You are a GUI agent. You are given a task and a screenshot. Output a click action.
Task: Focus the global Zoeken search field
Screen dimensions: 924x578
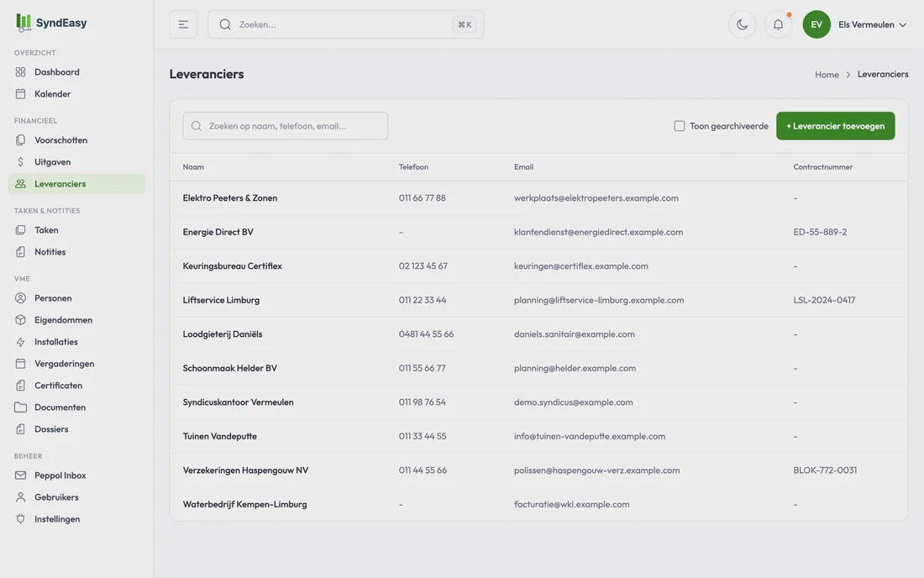tap(345, 24)
